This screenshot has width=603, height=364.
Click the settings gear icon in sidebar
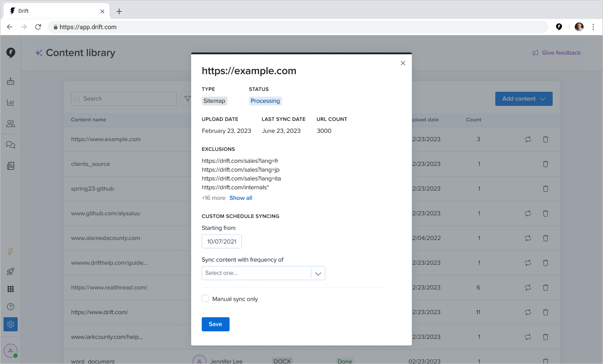tap(11, 324)
